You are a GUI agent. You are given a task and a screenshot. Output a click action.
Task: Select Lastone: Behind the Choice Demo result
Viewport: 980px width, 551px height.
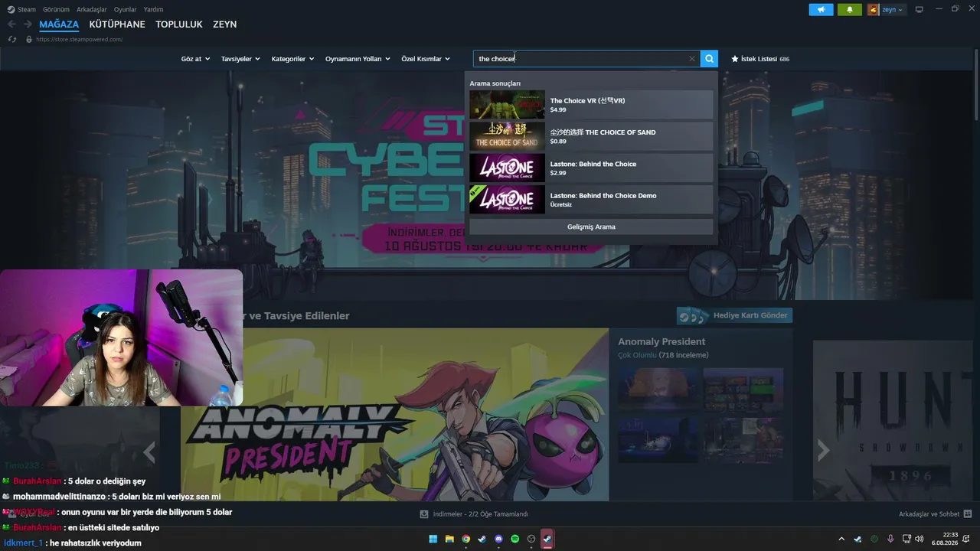591,200
